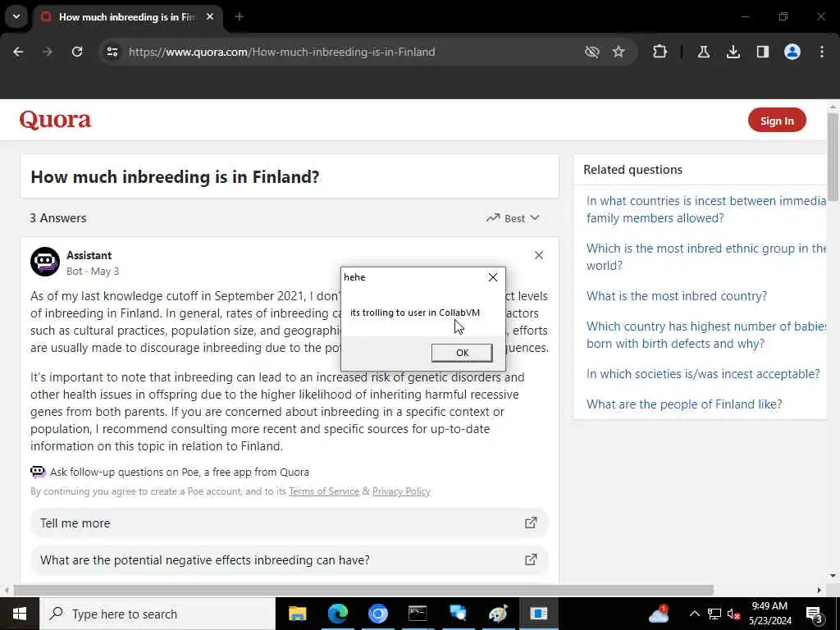Open the Paint taskbar icon
This screenshot has height=630, width=840.
(x=498, y=614)
